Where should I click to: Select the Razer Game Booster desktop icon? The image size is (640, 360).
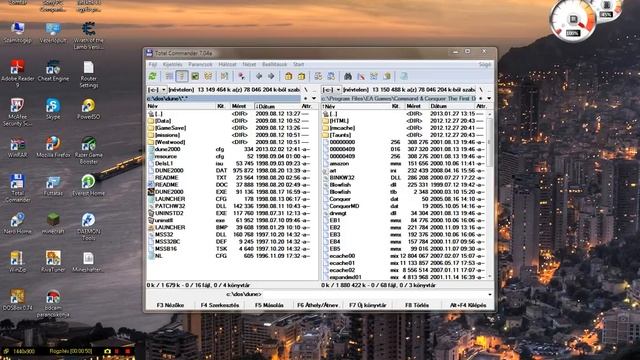click(88, 151)
